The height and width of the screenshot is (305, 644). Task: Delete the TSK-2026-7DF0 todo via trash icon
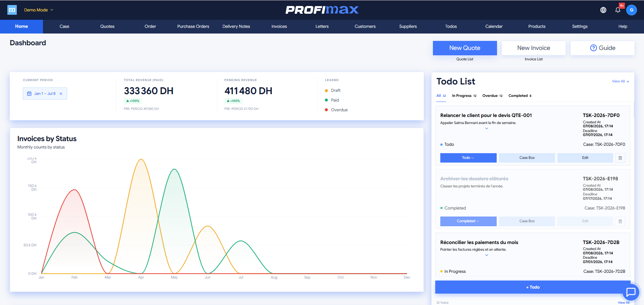pos(620,158)
